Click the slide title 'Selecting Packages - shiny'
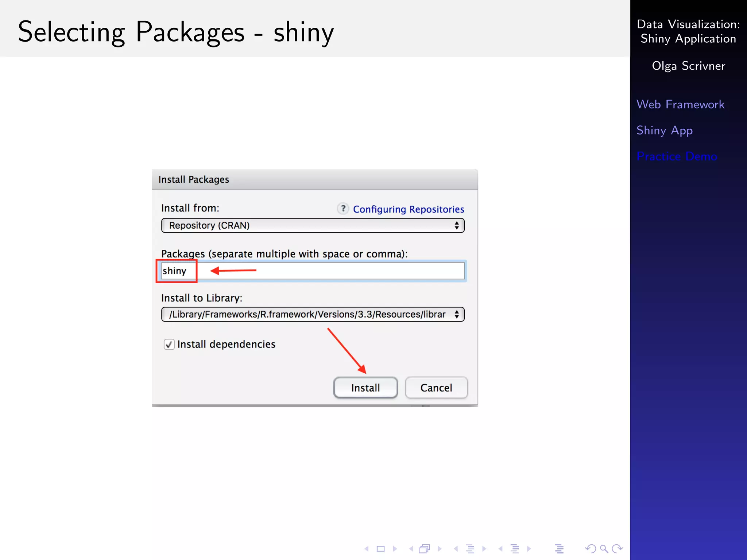Screen dimensions: 747x560 point(176,32)
